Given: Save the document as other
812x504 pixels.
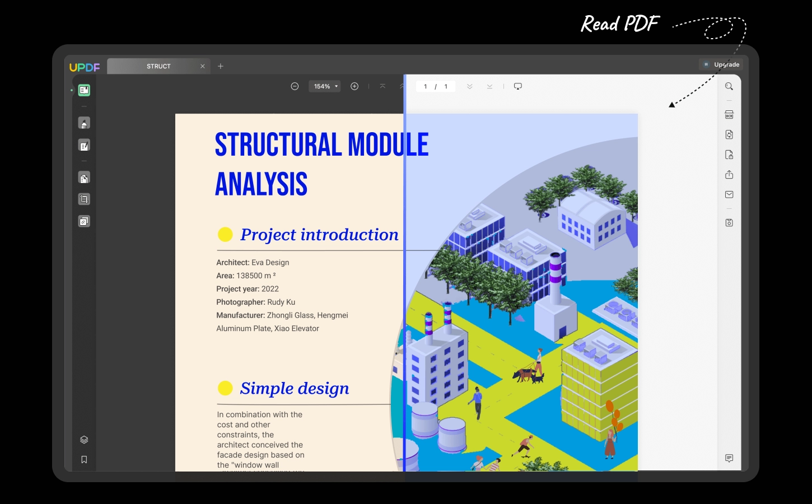Looking at the screenshot, I should click(729, 223).
